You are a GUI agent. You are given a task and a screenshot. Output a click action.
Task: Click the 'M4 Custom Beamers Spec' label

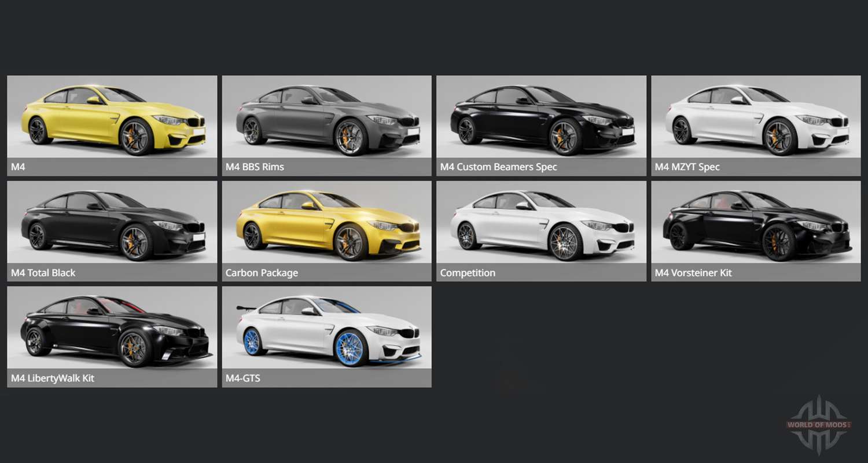498,167
